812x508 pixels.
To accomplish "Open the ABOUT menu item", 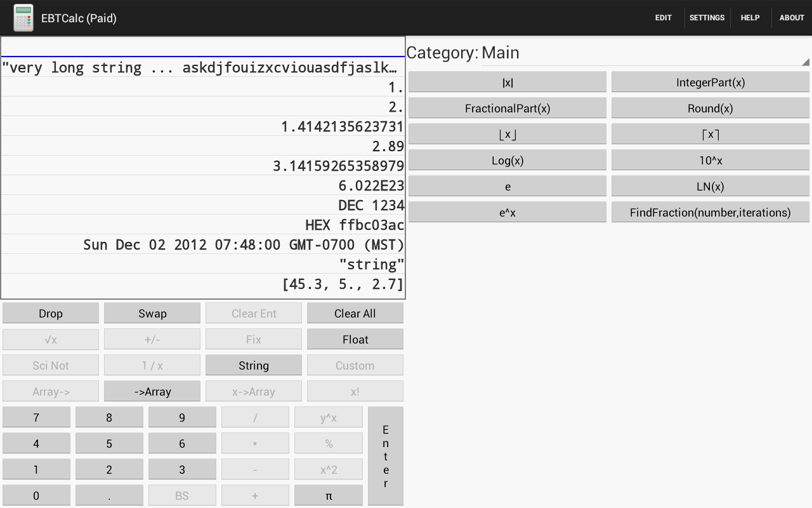I will pos(791,17).
